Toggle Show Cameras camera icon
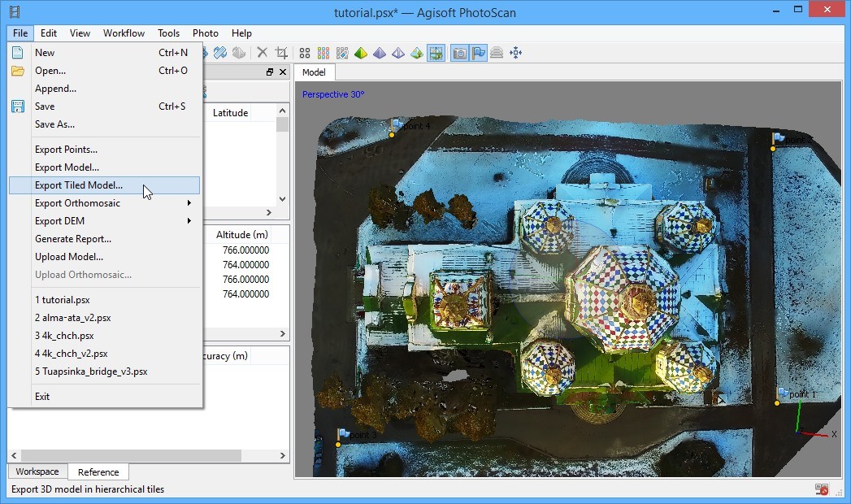The image size is (851, 504). [460, 53]
